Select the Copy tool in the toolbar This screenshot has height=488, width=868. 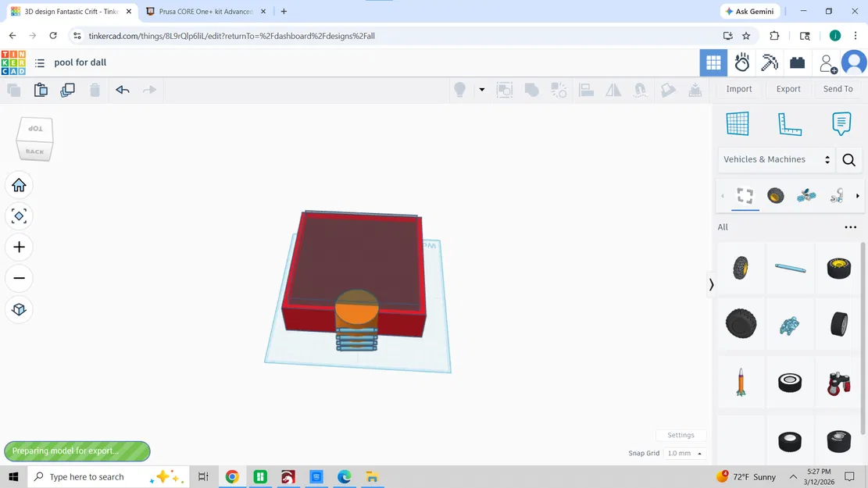13,89
